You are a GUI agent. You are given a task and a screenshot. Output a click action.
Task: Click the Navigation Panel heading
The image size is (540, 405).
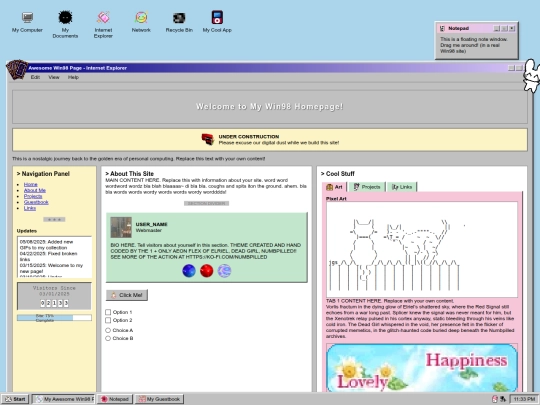point(43,174)
